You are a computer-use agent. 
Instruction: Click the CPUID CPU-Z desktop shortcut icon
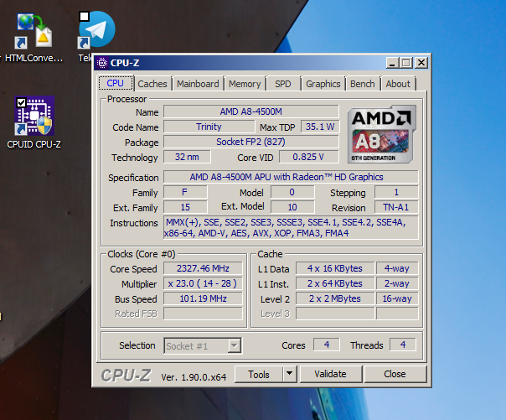tap(34, 117)
